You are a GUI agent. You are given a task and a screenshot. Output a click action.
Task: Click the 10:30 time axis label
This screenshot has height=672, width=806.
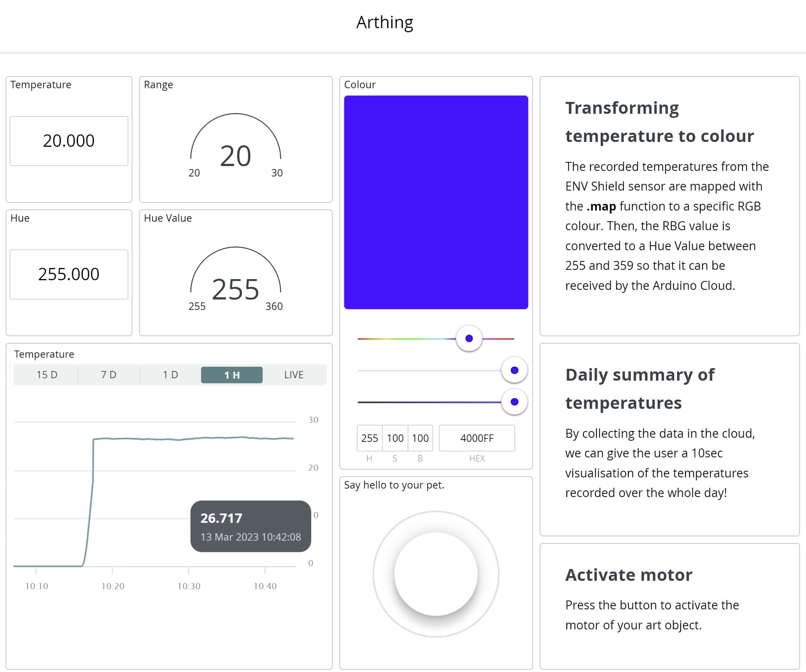[x=189, y=586]
